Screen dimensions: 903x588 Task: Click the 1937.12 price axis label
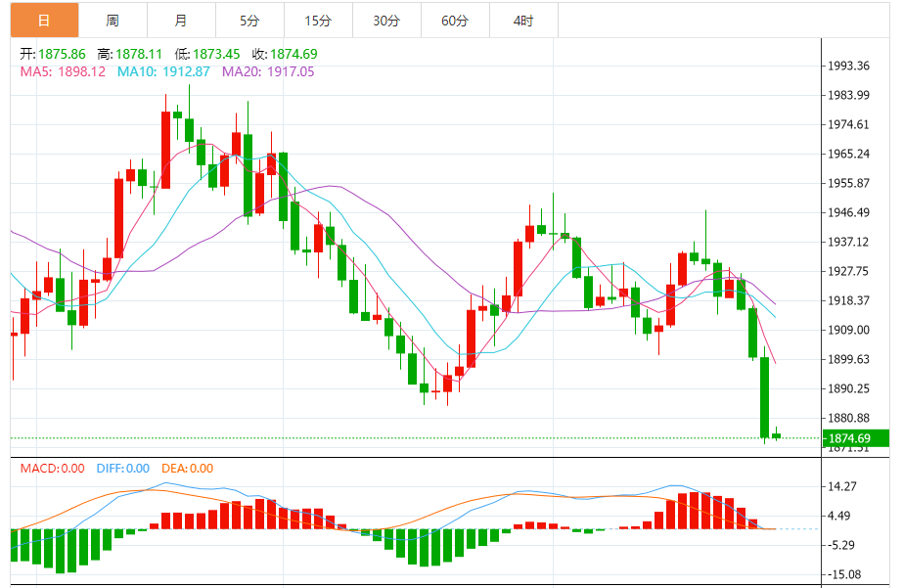[848, 242]
